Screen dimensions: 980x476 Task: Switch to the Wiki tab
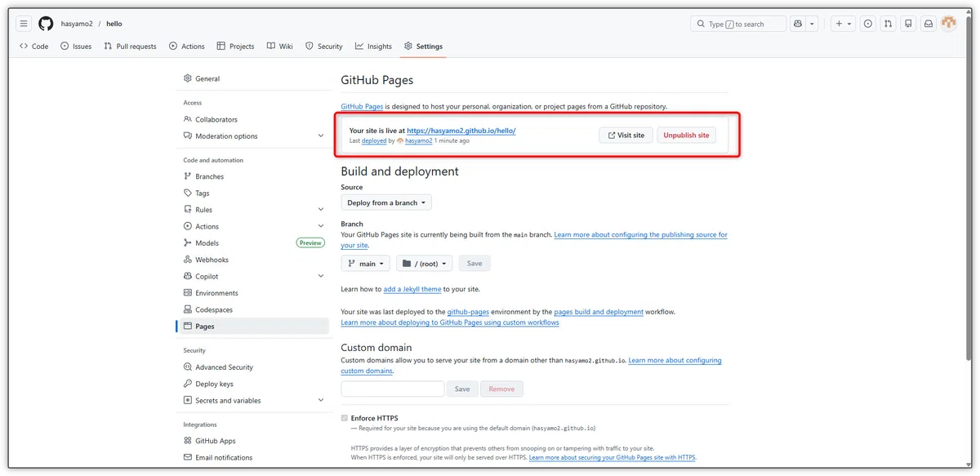280,47
